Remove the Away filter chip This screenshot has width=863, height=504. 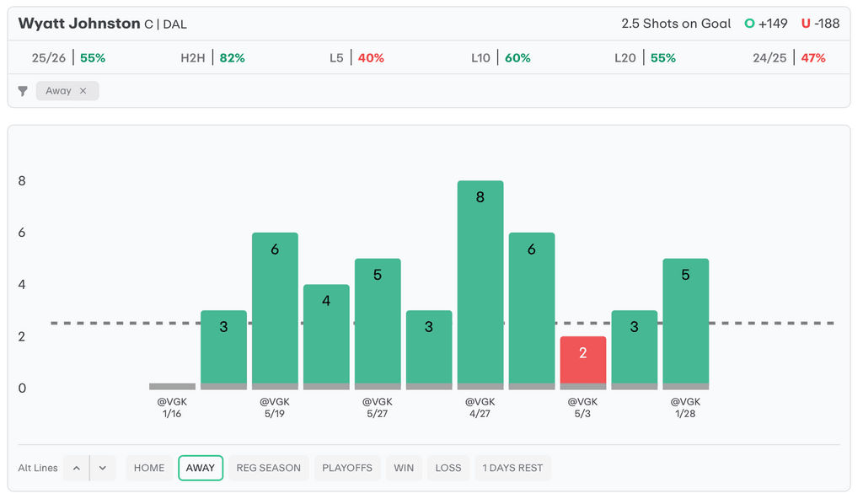pyautogui.click(x=83, y=91)
